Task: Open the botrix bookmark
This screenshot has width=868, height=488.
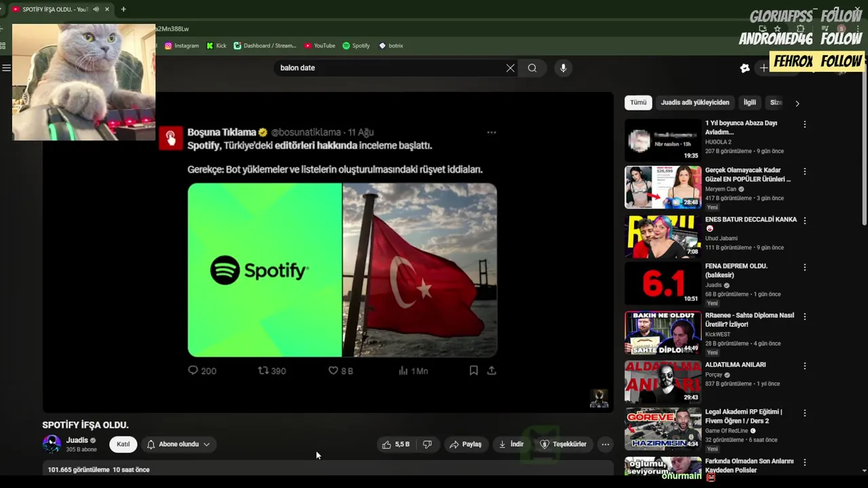Action: [391, 45]
